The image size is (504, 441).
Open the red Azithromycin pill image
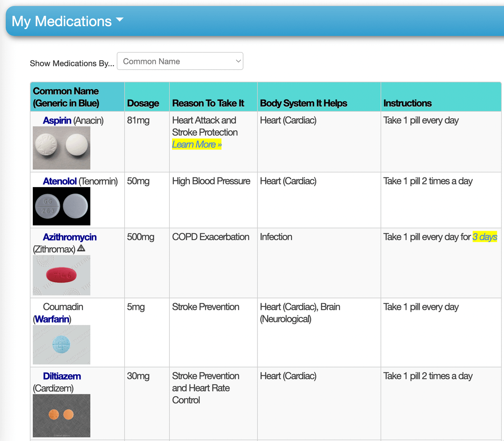[61, 275]
